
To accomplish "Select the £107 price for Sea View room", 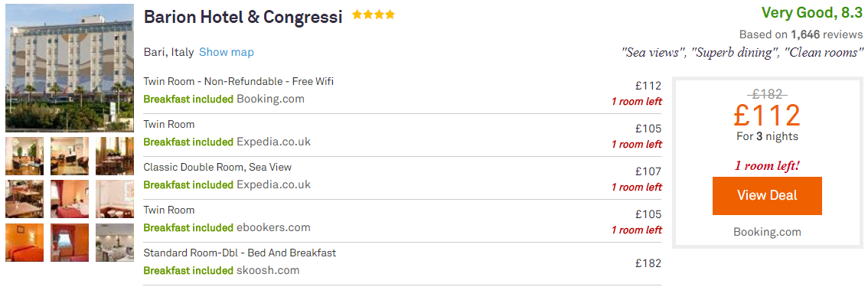I will click(x=648, y=171).
